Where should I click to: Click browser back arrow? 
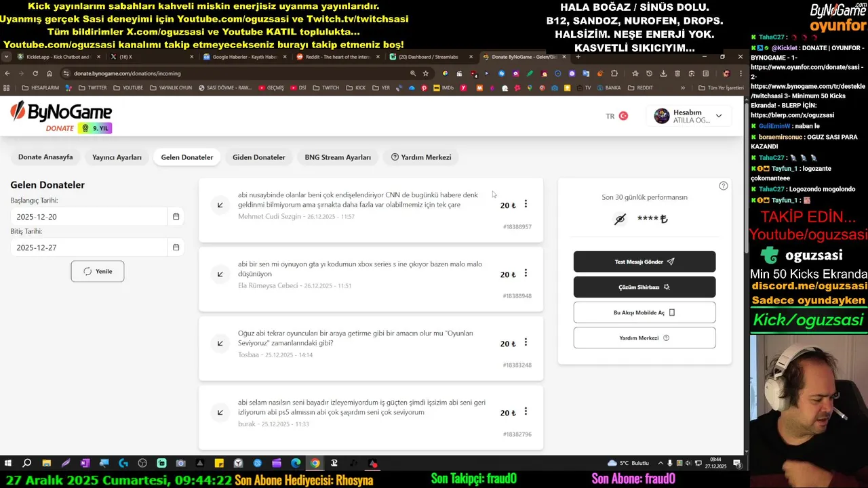click(7, 73)
